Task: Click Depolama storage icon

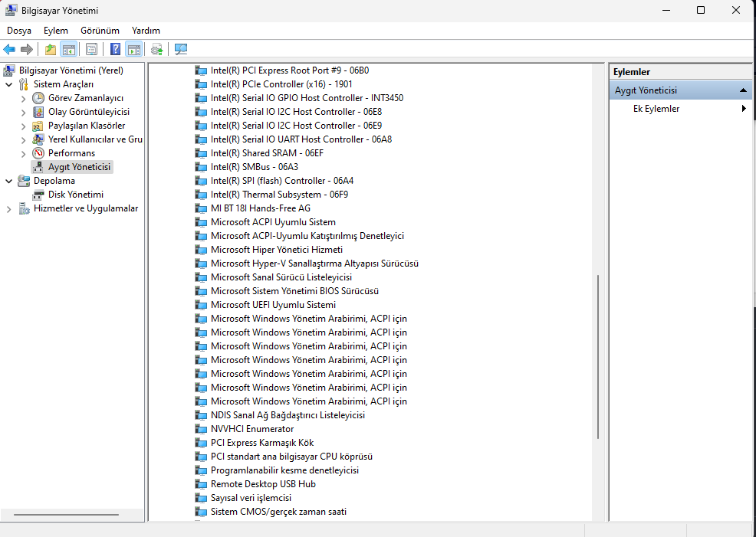Action: [24, 181]
